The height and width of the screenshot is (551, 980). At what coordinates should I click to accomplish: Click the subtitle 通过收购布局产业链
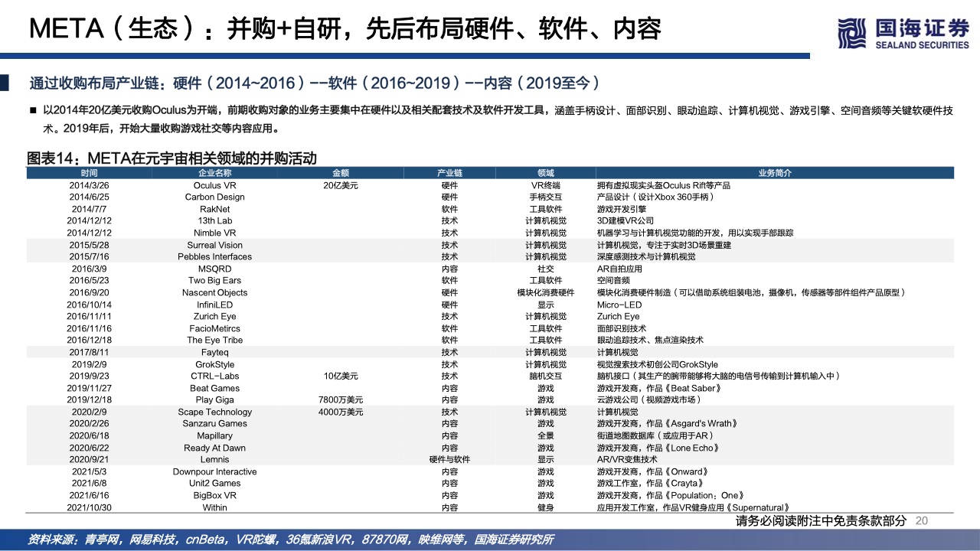314,83
